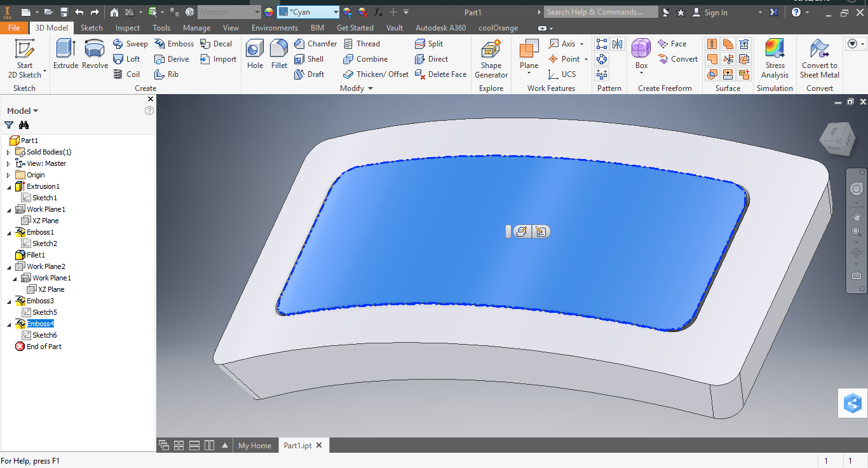Select the Revolve tool

point(95,54)
